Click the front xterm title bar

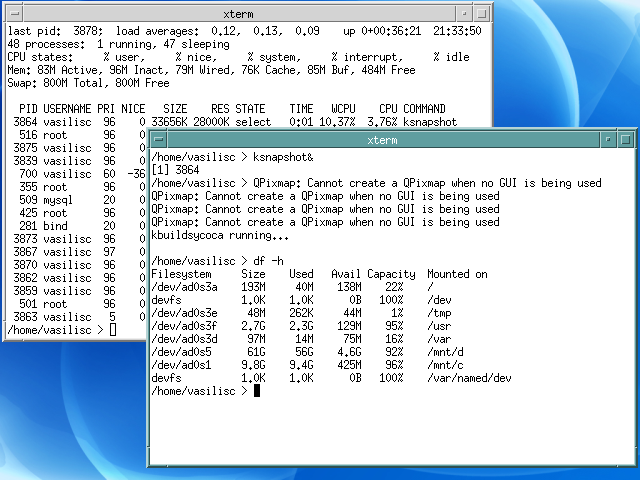pyautogui.click(x=383, y=140)
